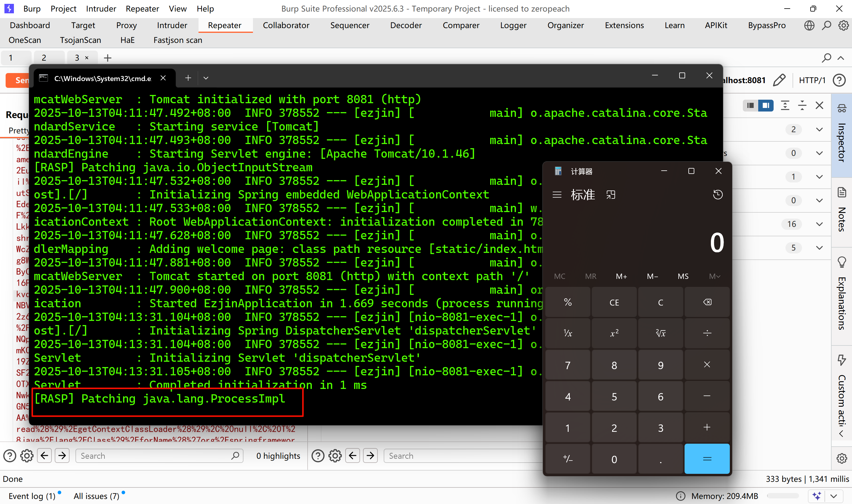Click the Burp global search magnifier
This screenshot has width=852, height=504.
coord(826,25)
